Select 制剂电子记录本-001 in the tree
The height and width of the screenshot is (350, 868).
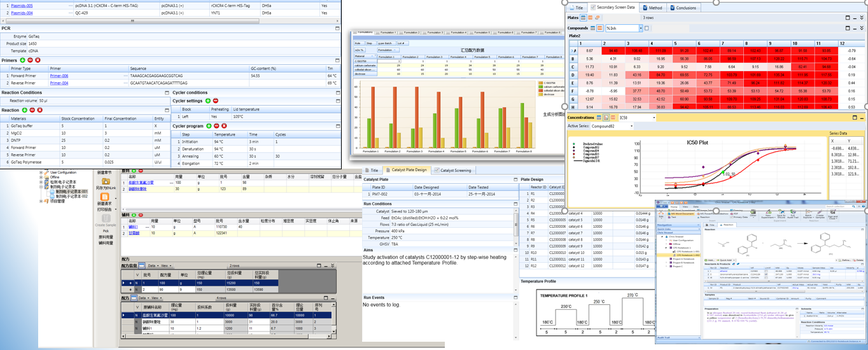pos(71,192)
